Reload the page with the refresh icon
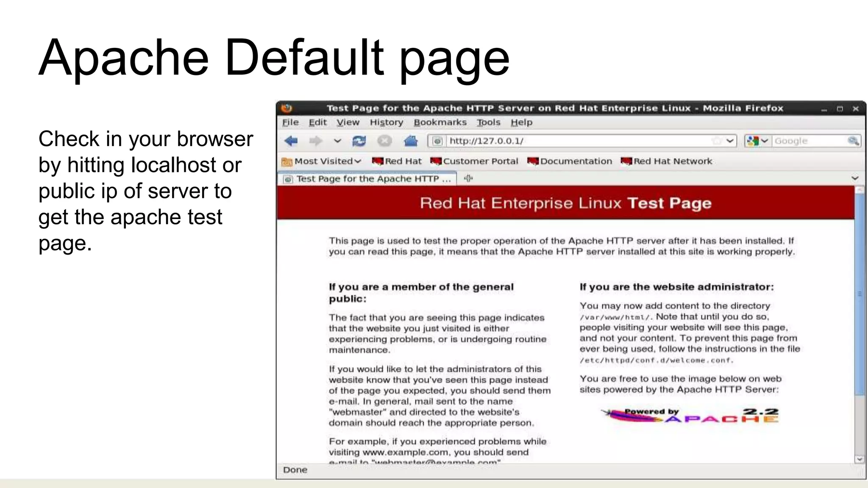The width and height of the screenshot is (868, 488). tap(359, 141)
